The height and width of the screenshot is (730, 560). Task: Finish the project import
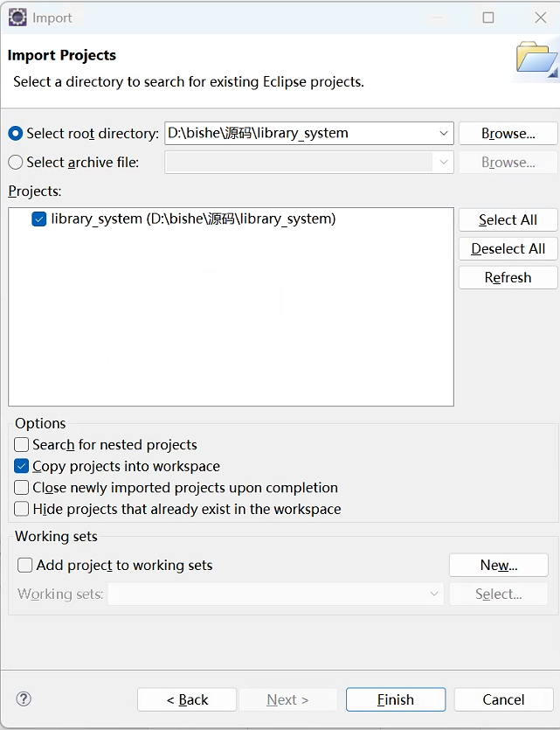[396, 699]
